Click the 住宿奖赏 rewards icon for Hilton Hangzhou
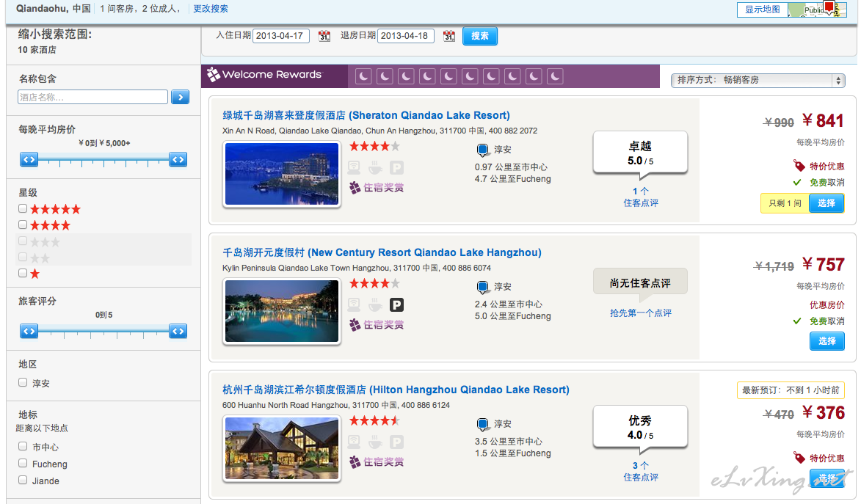The height and width of the screenshot is (504, 861). [x=355, y=461]
